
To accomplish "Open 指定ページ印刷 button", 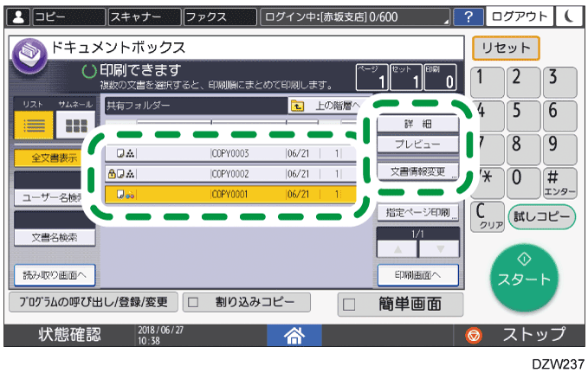I will coord(417,213).
